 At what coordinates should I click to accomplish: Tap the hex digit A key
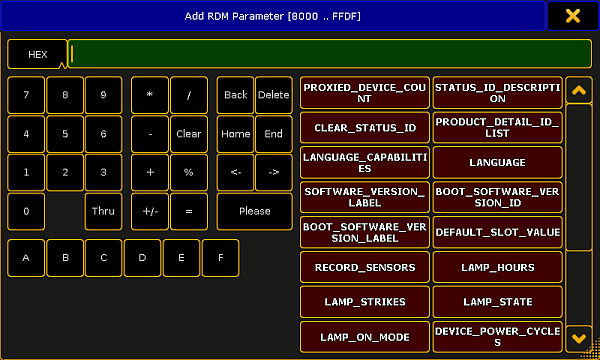click(x=26, y=258)
